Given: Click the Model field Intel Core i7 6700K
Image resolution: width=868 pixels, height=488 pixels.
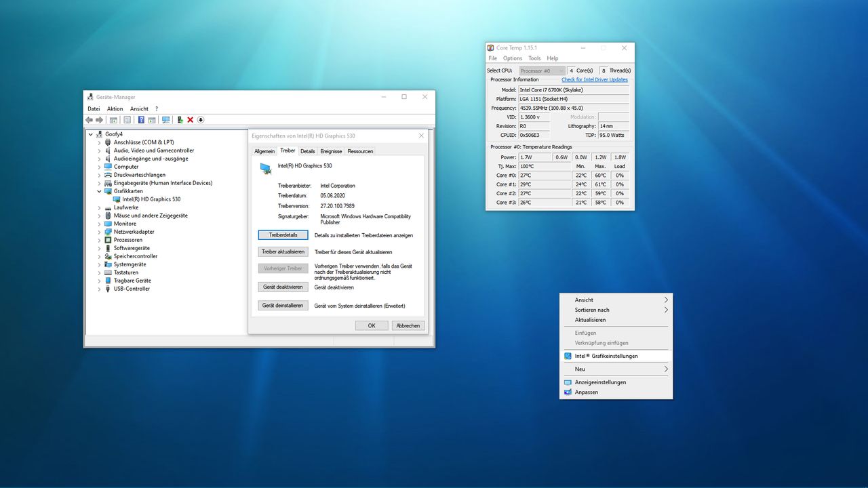Looking at the screenshot, I should pyautogui.click(x=574, y=89).
